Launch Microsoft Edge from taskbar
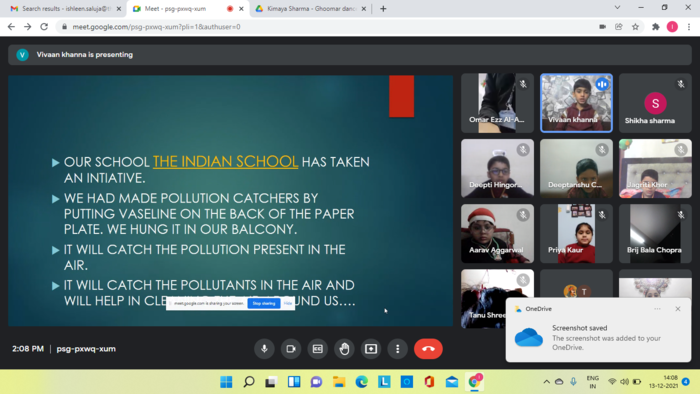The image size is (700, 394). (362, 382)
